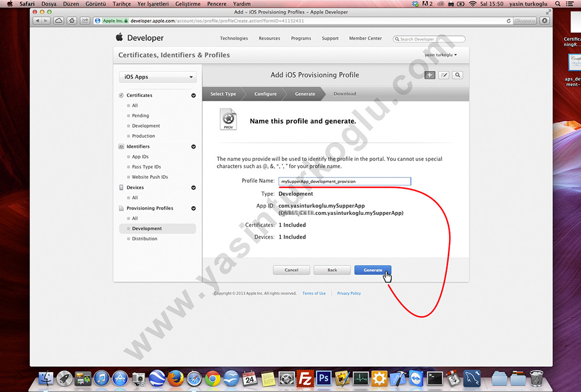Open Privacy Policy link

coord(349,293)
